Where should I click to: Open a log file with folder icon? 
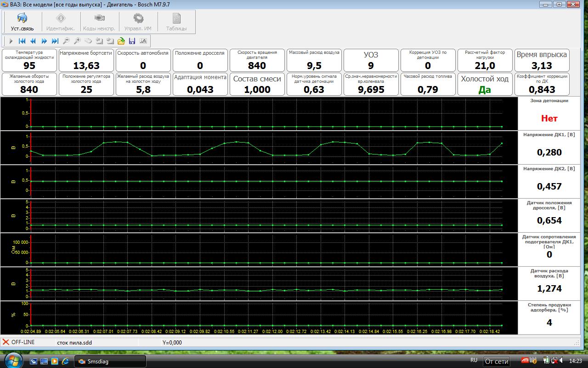pyautogui.click(x=121, y=41)
